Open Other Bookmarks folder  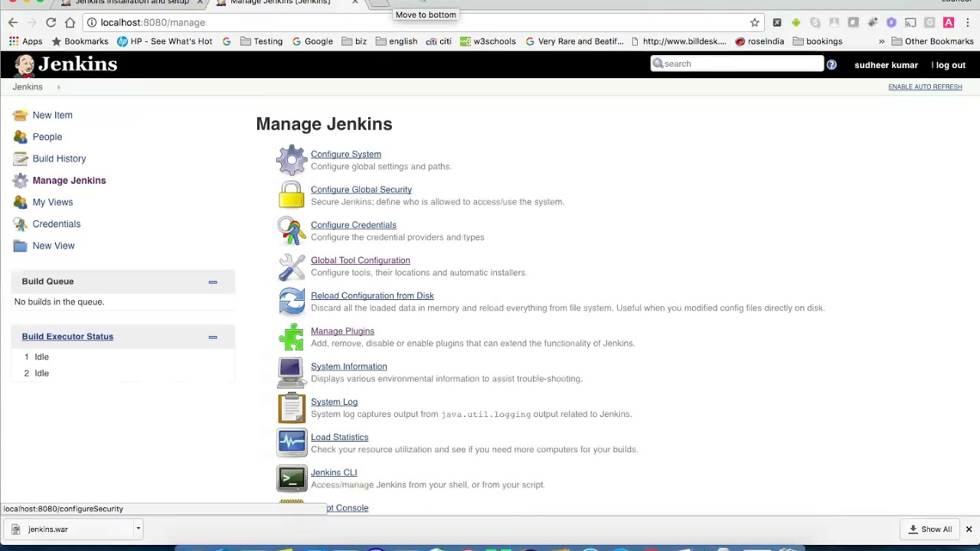point(932,41)
